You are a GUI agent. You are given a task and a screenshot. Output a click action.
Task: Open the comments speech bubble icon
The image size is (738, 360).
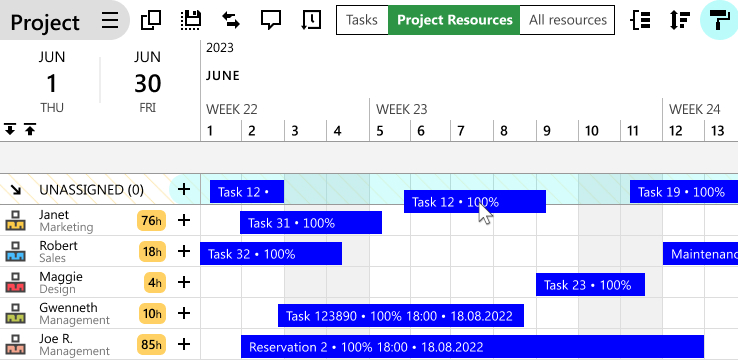pos(271,20)
